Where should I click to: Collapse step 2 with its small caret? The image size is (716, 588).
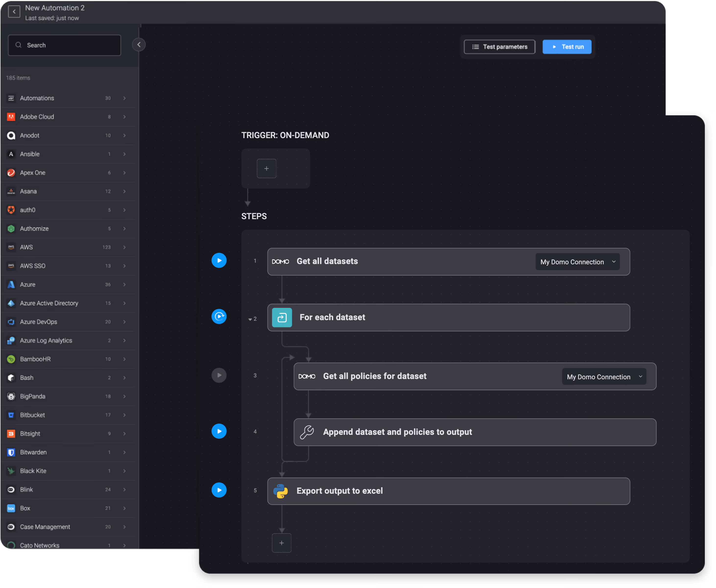(250, 319)
